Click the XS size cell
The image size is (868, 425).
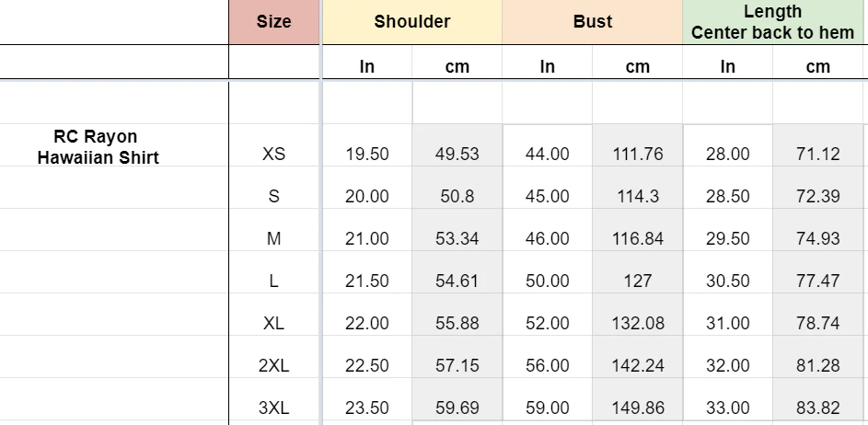click(273, 154)
